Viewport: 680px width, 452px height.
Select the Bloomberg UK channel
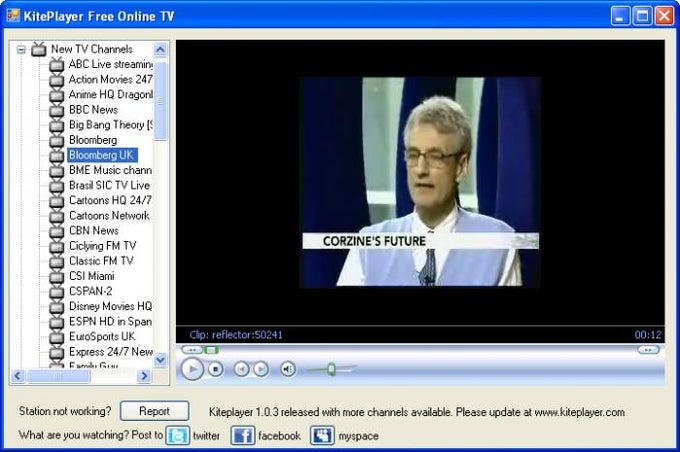[102, 155]
